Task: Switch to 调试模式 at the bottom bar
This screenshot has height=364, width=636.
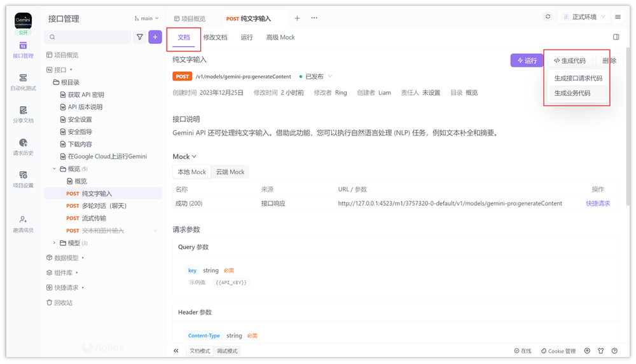Action: pos(227,351)
